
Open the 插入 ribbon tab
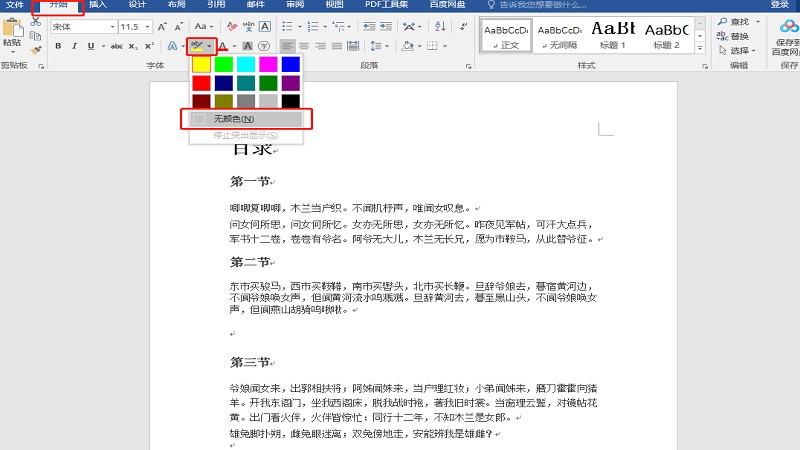click(x=97, y=5)
